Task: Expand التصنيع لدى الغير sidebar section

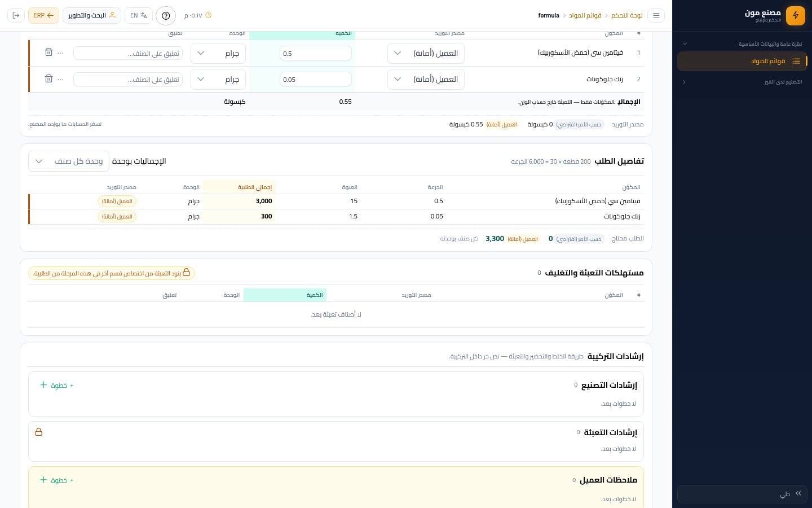Action: 742,82
